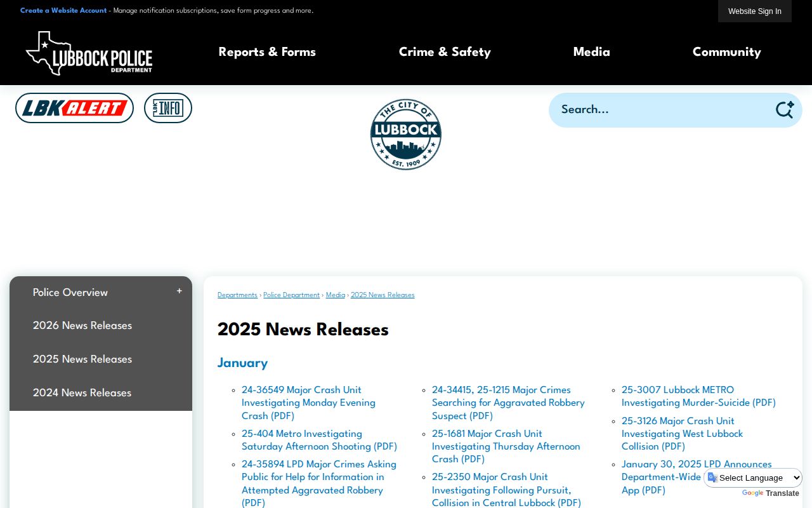Screen dimensions: 812x508
Task: Click the Website Sign In button
Action: coord(755,11)
